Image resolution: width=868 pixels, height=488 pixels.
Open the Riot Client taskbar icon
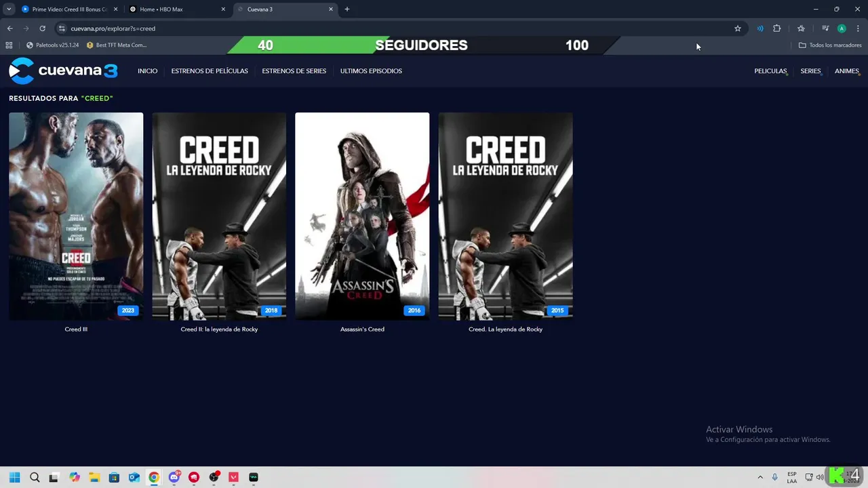click(194, 477)
